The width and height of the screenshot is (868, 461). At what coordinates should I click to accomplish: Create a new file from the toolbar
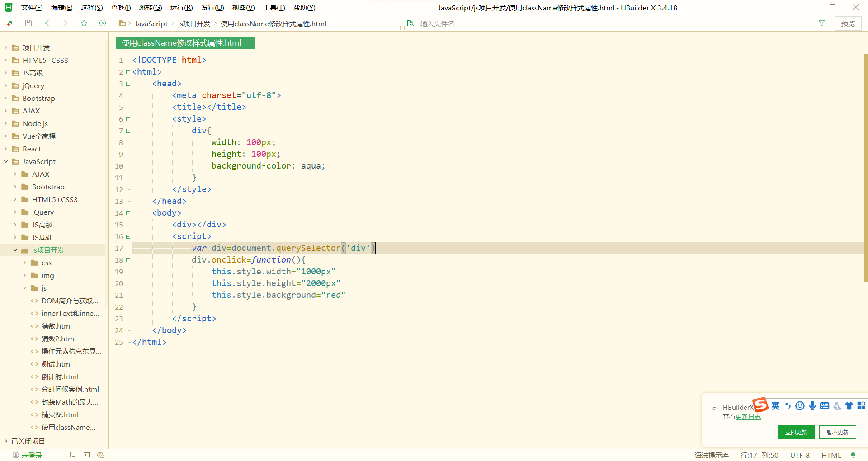click(x=10, y=23)
